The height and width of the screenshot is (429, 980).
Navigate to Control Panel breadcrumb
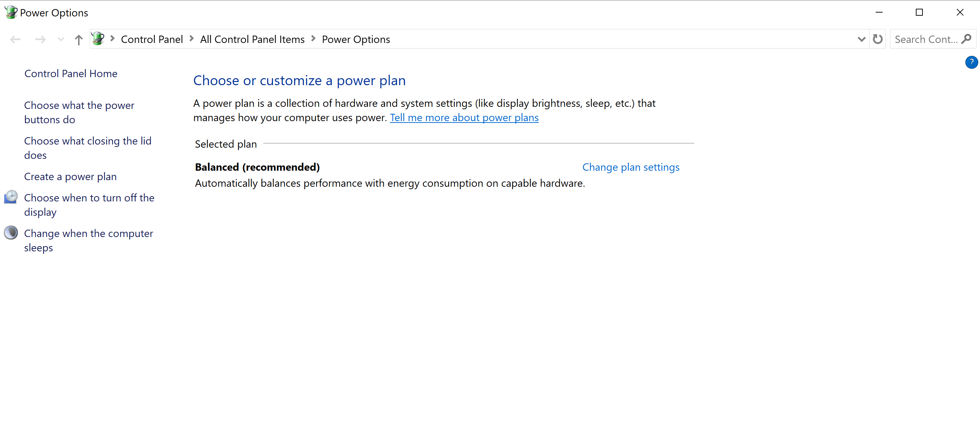tap(151, 39)
